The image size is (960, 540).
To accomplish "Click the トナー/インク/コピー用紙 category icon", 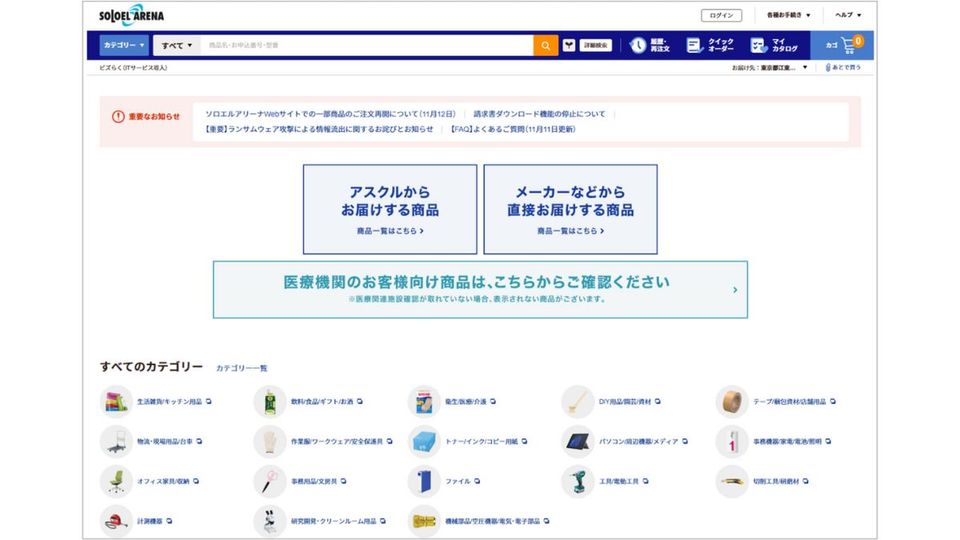I will click(x=424, y=441).
